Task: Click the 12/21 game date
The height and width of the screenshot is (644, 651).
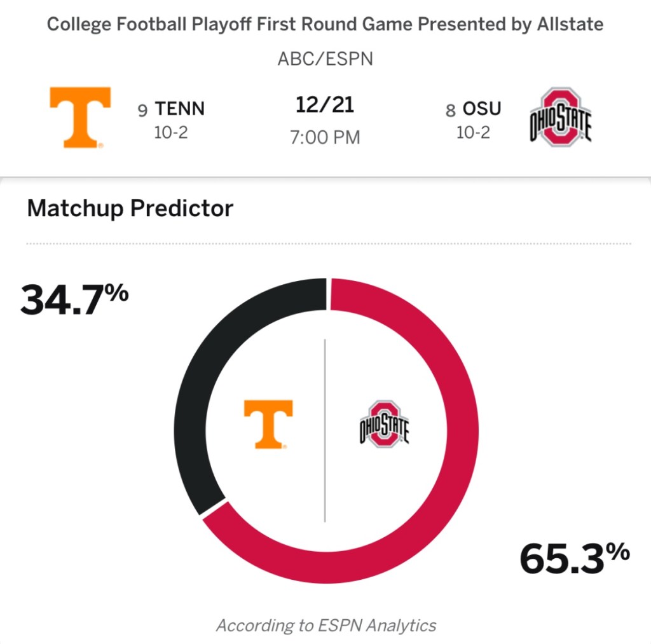Action: [x=325, y=105]
